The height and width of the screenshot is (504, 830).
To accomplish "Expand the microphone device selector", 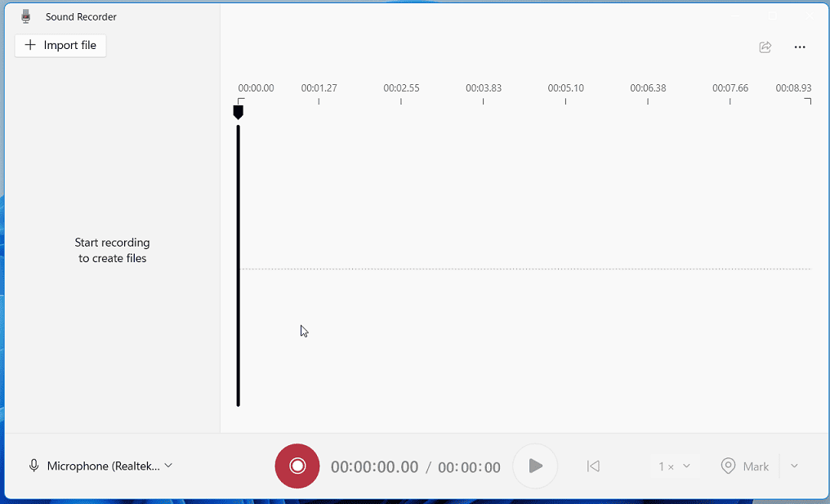I will click(167, 466).
